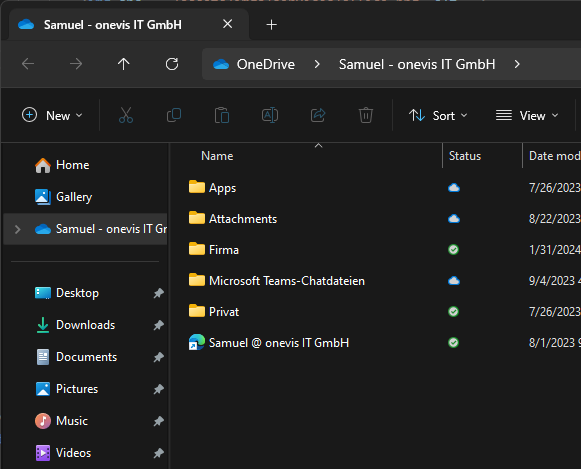Open Desktop in quick access
581x469 pixels.
(x=67, y=293)
